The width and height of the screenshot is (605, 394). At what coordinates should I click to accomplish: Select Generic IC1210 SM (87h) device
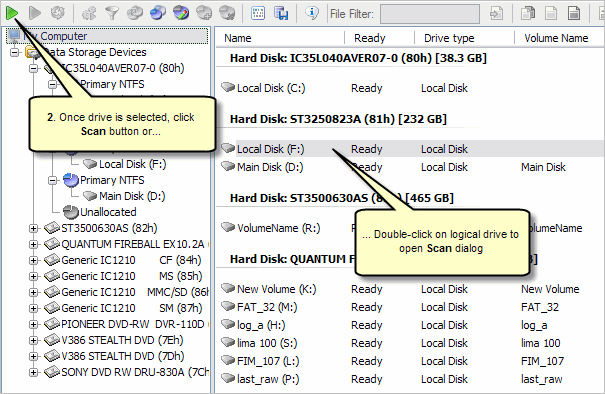pyautogui.click(x=132, y=308)
